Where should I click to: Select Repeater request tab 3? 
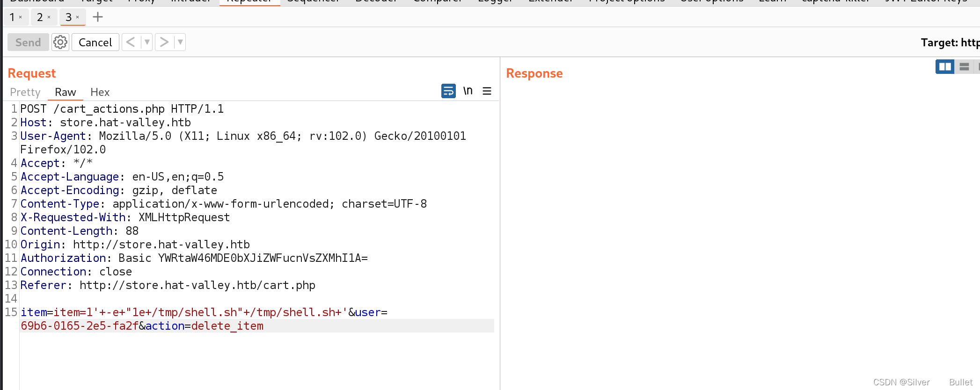69,17
